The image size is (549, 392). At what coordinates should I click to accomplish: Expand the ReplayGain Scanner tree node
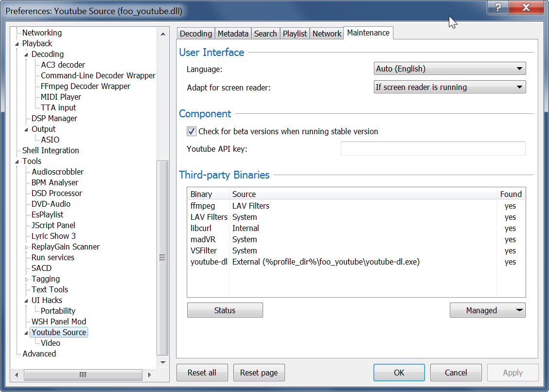[x=27, y=247]
